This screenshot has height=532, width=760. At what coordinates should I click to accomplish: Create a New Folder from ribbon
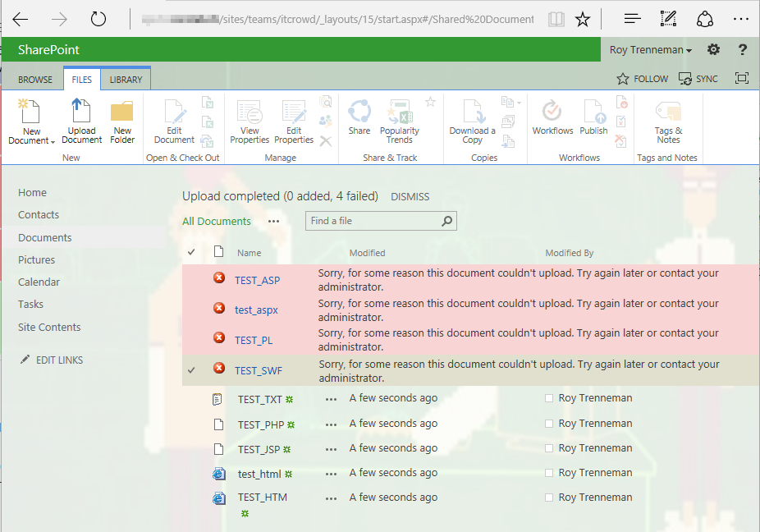click(122, 122)
